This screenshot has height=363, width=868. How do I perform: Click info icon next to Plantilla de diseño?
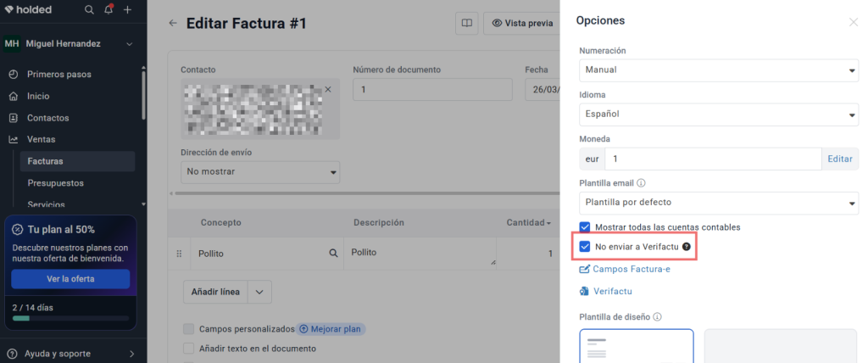pos(657,317)
